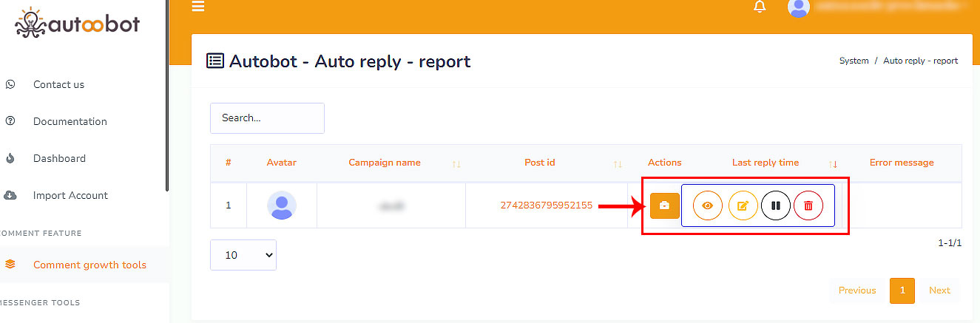Click the Previous pagination button

click(856, 290)
